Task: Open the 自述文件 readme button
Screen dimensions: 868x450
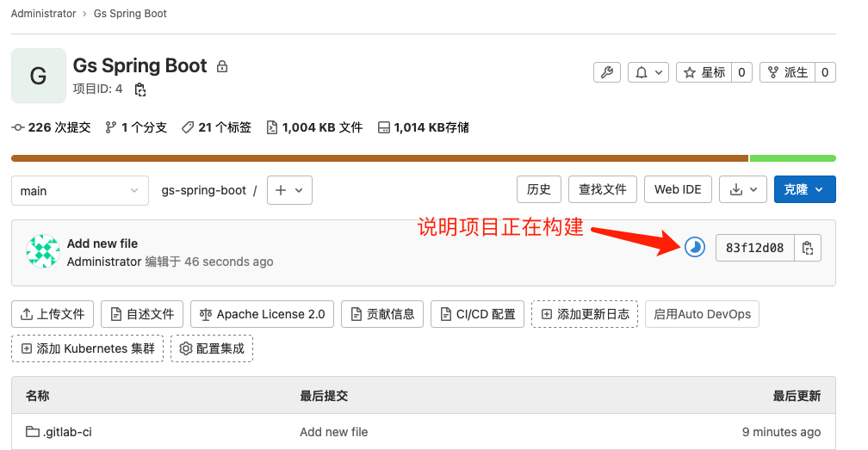Action: tap(142, 314)
